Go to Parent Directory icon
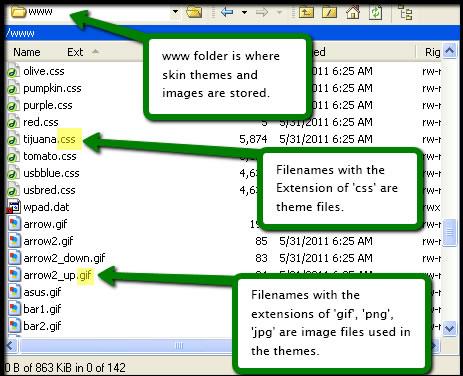463x376 pixels. (306, 13)
